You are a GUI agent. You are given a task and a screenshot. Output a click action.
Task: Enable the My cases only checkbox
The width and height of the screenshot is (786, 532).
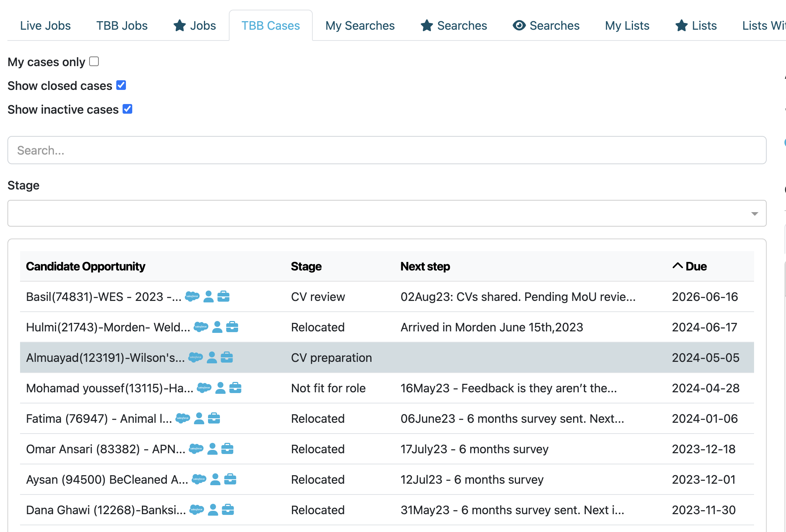94,61
